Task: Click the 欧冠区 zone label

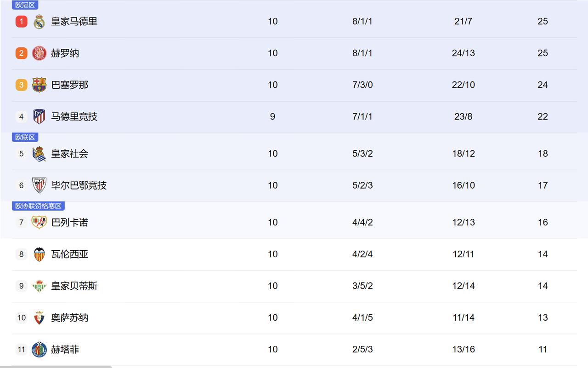Action: pos(25,5)
